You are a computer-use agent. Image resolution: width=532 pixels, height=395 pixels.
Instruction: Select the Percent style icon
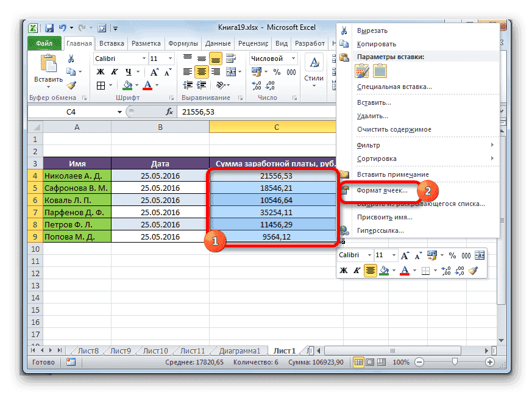tap(277, 71)
